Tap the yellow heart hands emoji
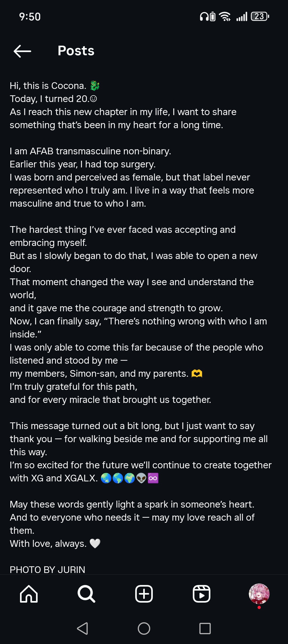 (x=197, y=374)
